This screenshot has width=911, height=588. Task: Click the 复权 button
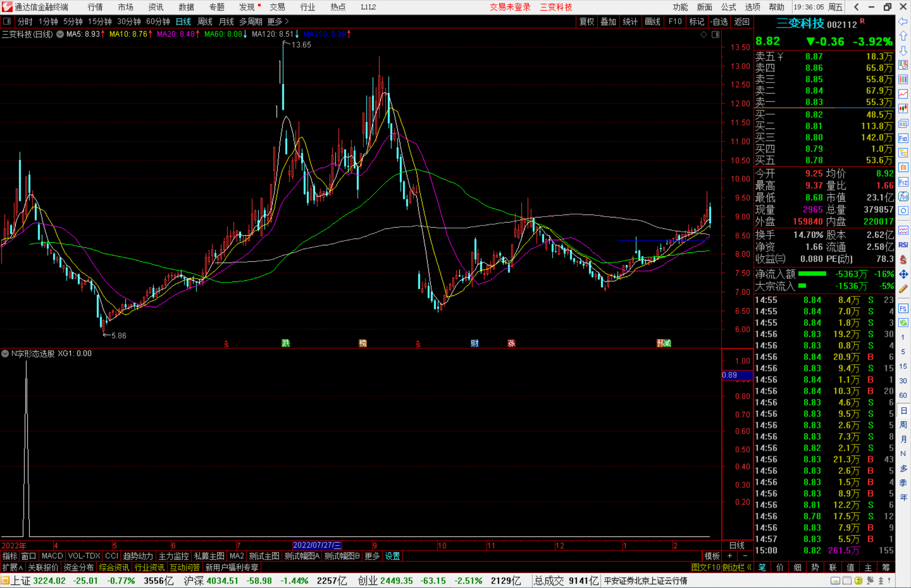click(587, 21)
